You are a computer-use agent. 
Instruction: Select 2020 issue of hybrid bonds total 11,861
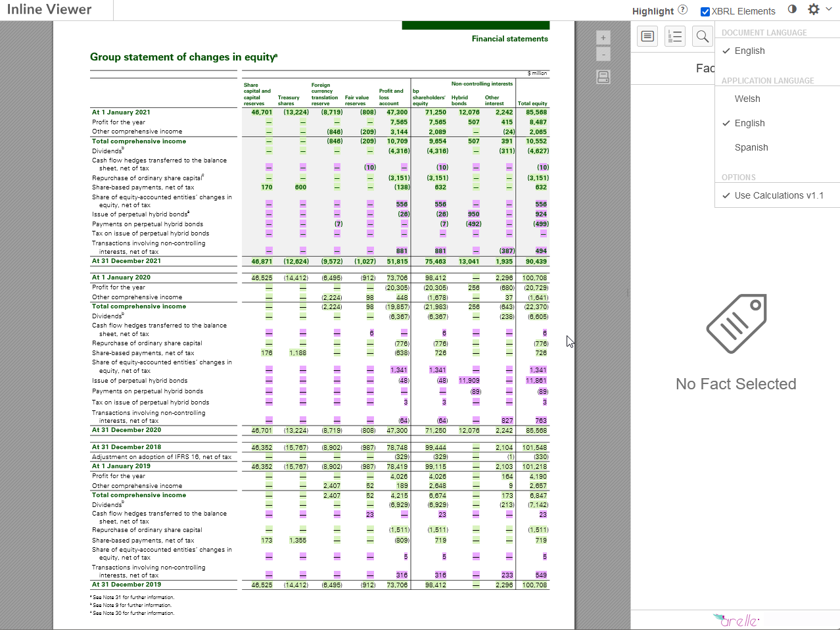[x=536, y=381]
